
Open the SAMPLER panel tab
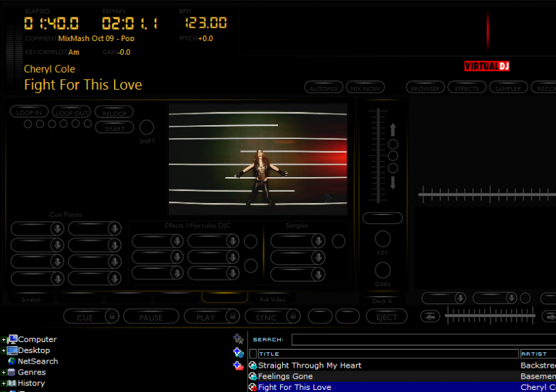508,88
